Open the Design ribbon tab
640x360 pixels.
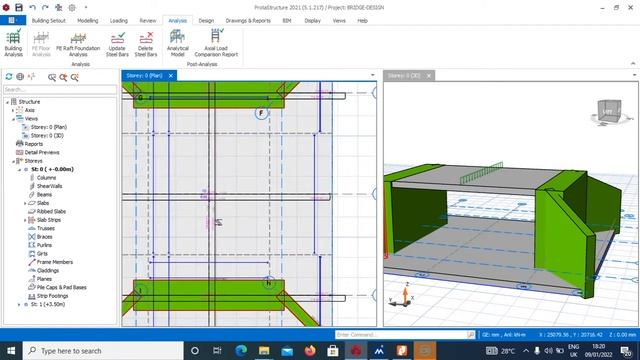click(206, 20)
